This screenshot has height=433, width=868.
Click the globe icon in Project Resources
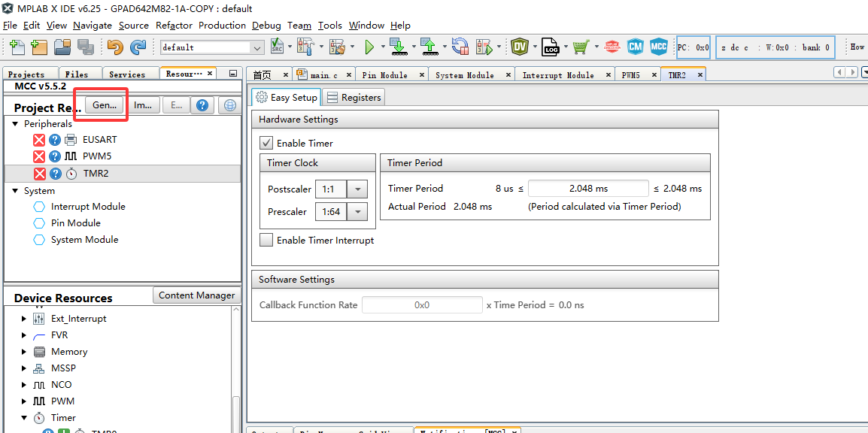pyautogui.click(x=229, y=105)
